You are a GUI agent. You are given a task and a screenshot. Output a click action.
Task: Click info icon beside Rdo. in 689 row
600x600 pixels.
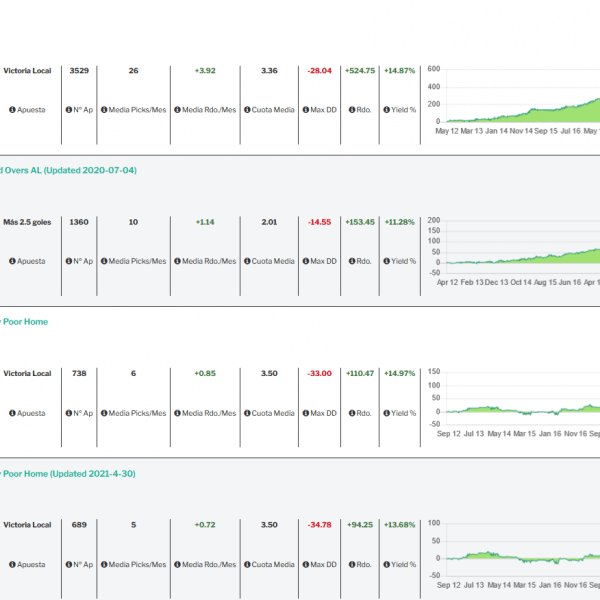click(352, 564)
